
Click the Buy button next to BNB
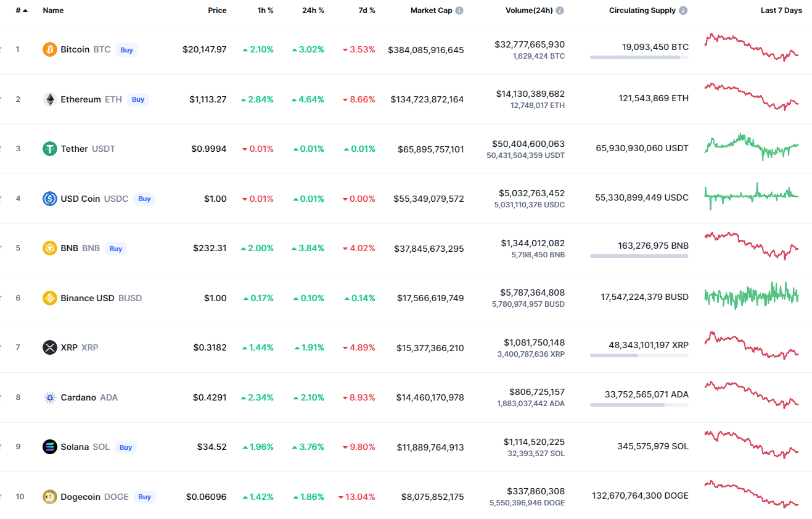click(x=116, y=249)
